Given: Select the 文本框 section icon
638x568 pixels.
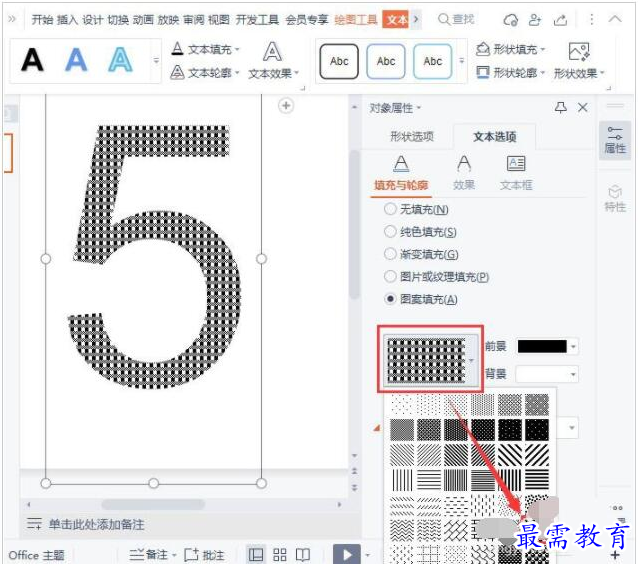Looking at the screenshot, I should coord(516,173).
